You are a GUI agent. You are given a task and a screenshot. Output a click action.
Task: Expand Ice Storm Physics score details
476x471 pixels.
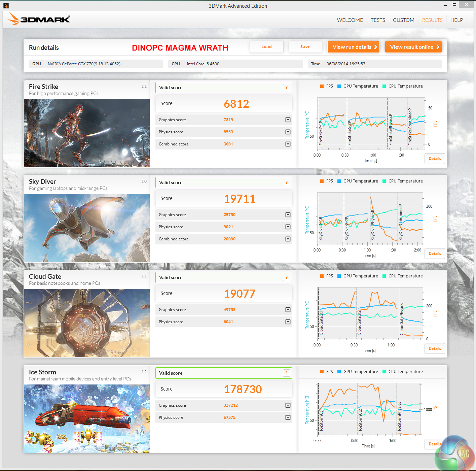coord(288,417)
